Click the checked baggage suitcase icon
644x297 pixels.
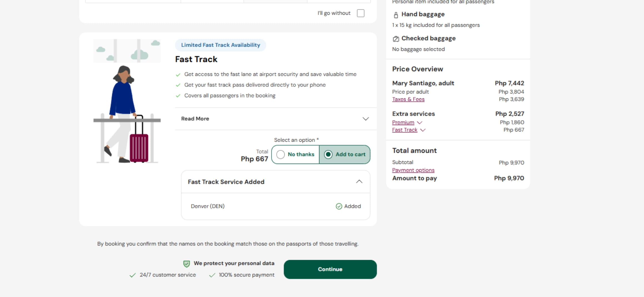coord(396,39)
